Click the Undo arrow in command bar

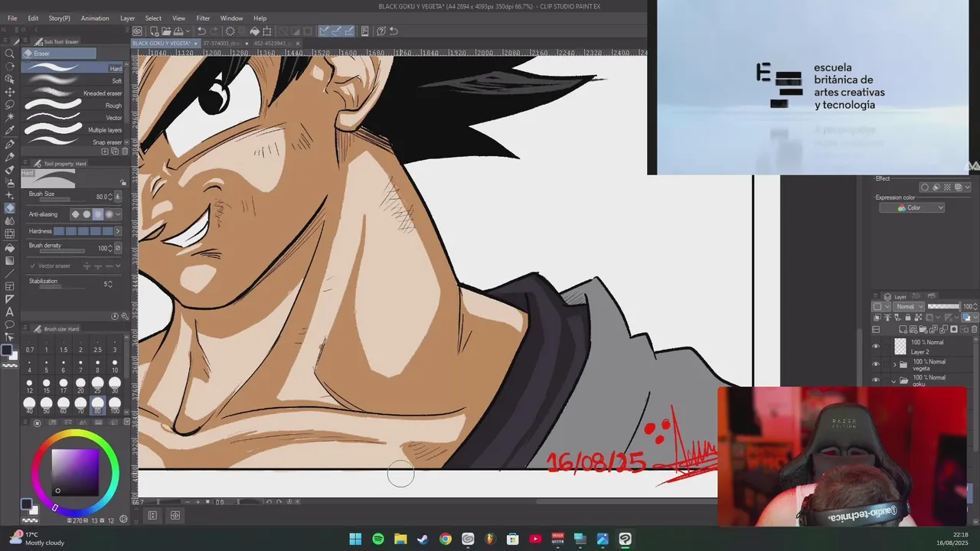pyautogui.click(x=201, y=31)
